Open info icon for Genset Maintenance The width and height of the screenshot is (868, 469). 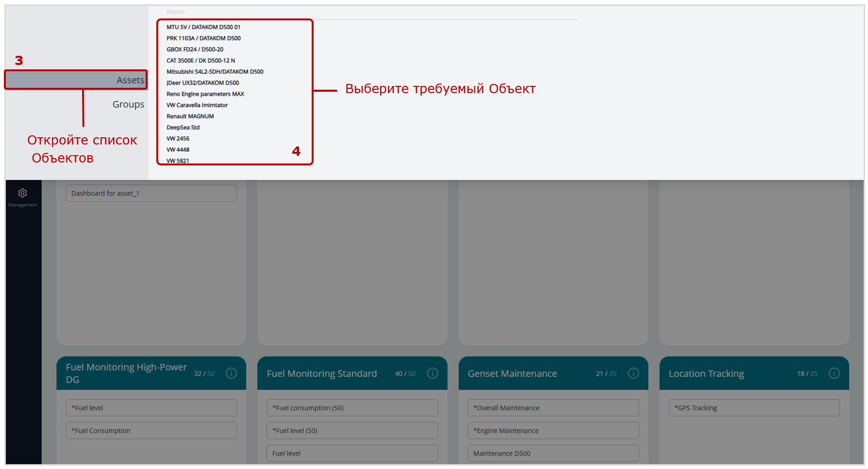click(x=633, y=373)
